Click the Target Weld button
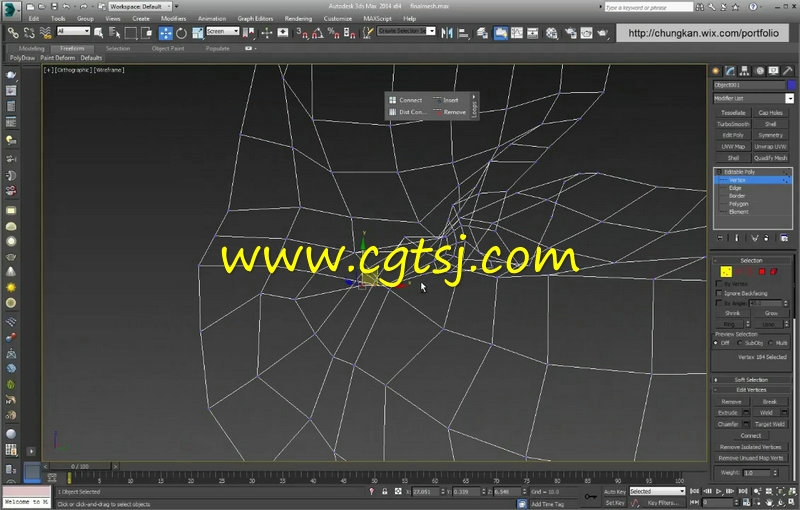Image resolution: width=800 pixels, height=510 pixels. pos(769,424)
